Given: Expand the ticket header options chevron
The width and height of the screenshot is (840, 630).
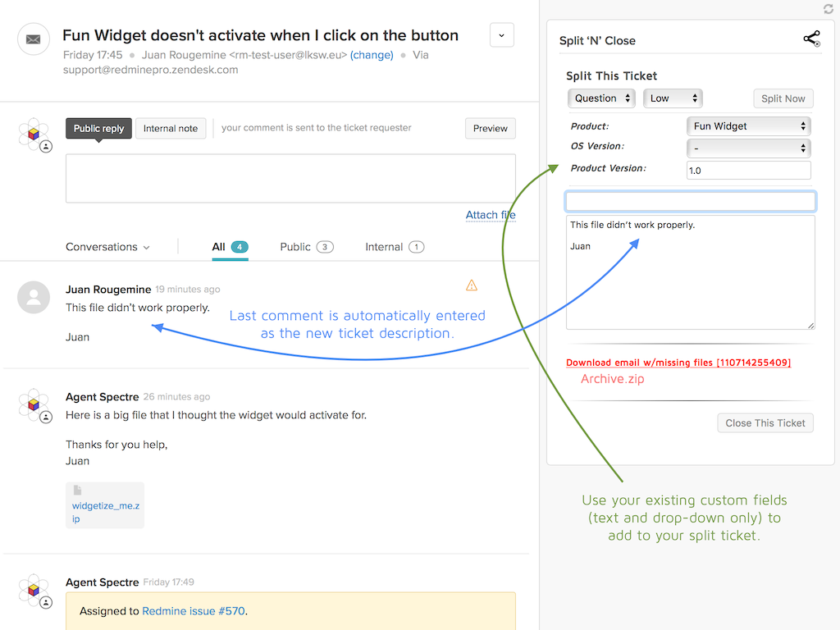Looking at the screenshot, I should pyautogui.click(x=502, y=35).
